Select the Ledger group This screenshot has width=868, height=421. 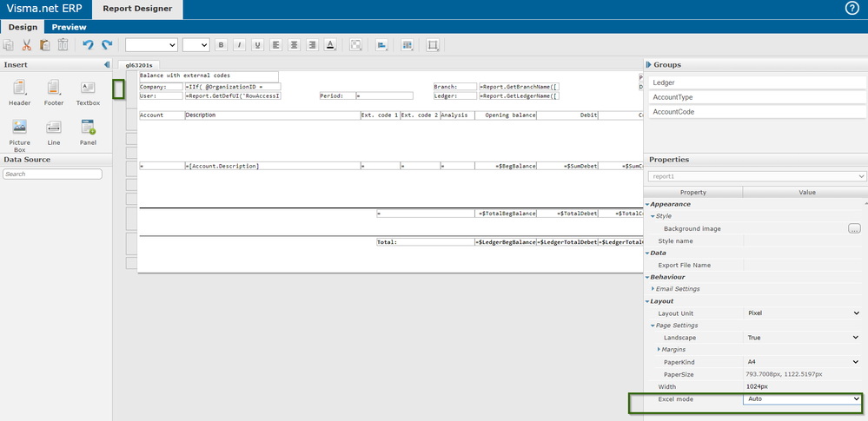tap(758, 82)
